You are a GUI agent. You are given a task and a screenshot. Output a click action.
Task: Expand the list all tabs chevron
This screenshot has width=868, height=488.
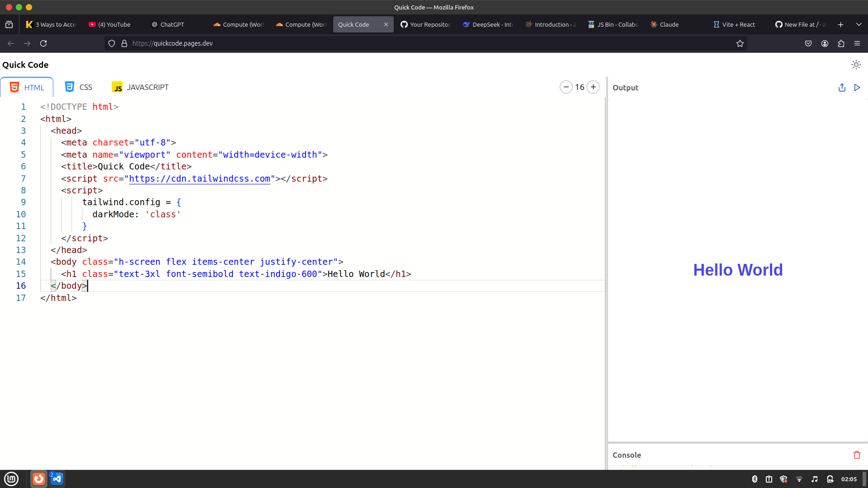[x=859, y=24]
